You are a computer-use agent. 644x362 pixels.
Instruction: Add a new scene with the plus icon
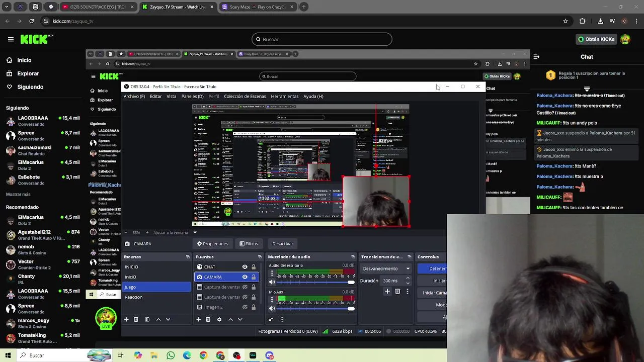point(126,319)
